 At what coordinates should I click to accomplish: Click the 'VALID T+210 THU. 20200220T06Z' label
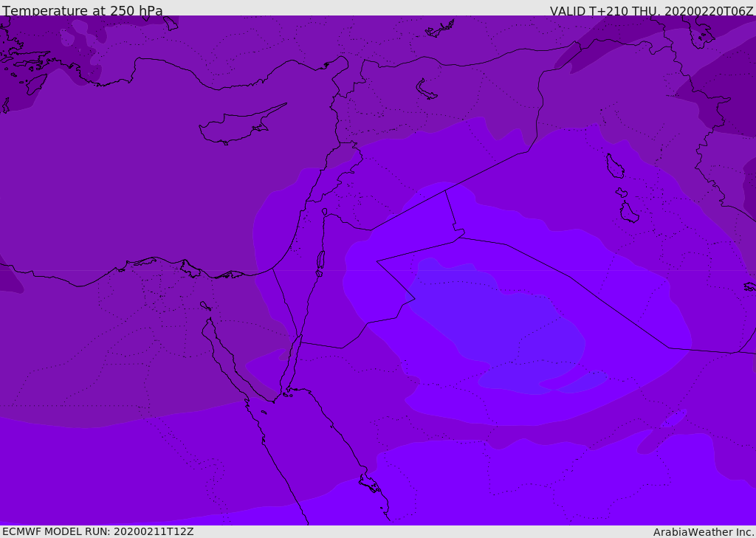[x=651, y=10]
